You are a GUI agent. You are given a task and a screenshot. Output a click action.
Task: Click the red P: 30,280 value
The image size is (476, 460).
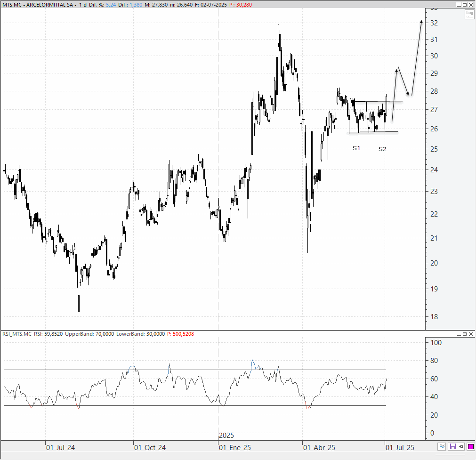click(241, 5)
